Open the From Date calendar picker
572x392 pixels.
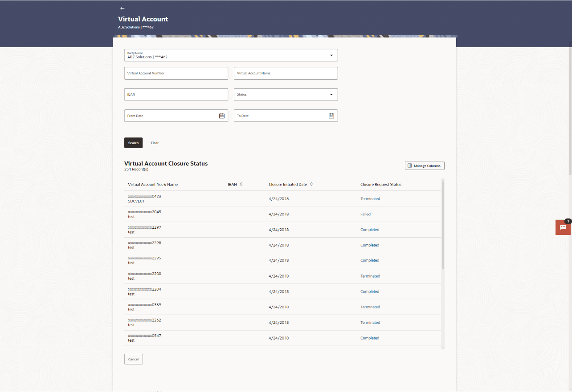[221, 115]
